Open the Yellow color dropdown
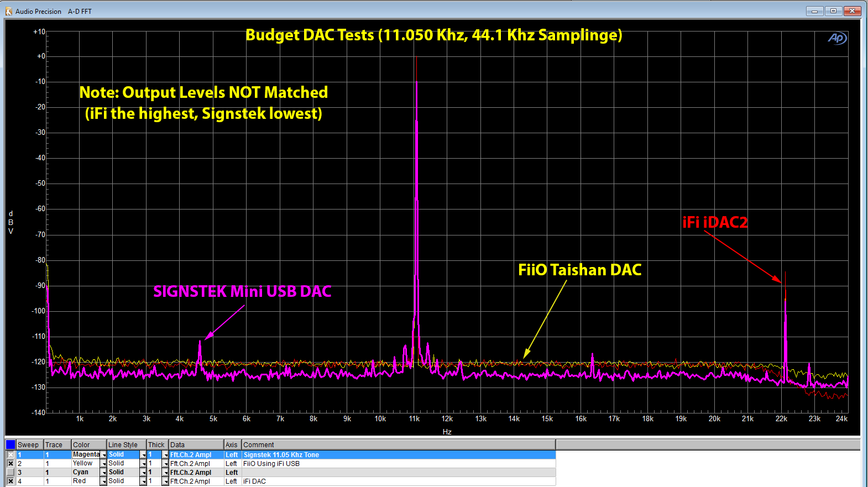This screenshot has height=487, width=868. (x=103, y=464)
